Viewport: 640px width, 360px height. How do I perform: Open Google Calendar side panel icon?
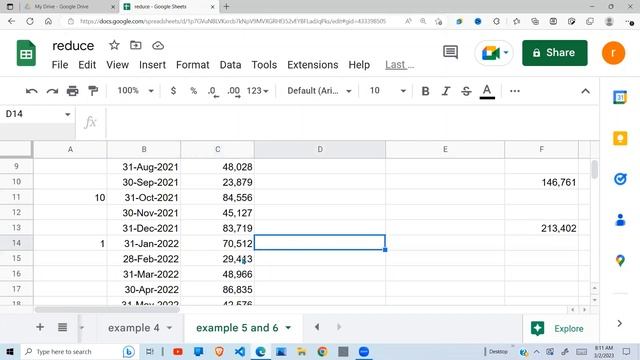(620, 97)
